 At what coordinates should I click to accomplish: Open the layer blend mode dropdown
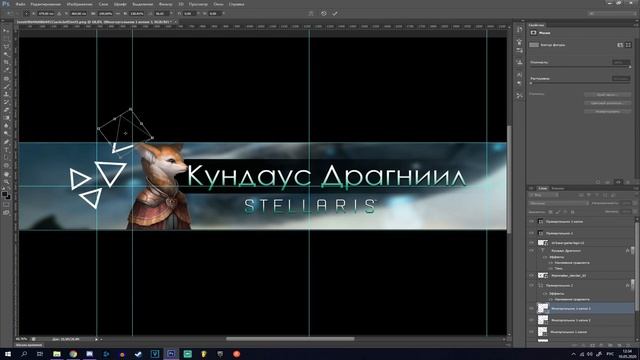(558, 203)
